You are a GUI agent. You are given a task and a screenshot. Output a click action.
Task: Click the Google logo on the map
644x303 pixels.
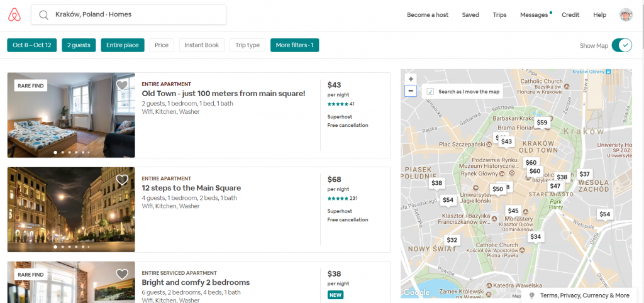pyautogui.click(x=416, y=292)
